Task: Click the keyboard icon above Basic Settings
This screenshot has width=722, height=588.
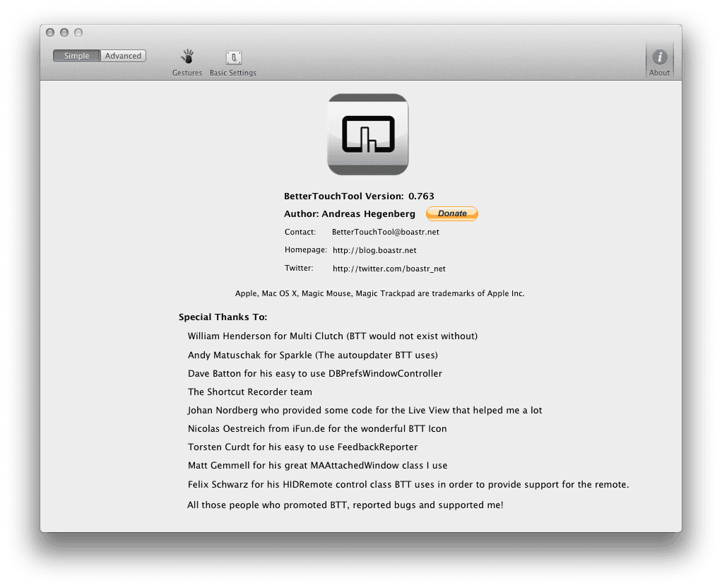Action: (232, 57)
